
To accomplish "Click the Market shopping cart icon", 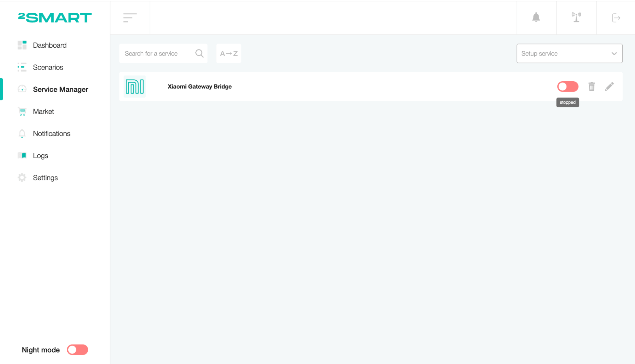I will 22,111.
